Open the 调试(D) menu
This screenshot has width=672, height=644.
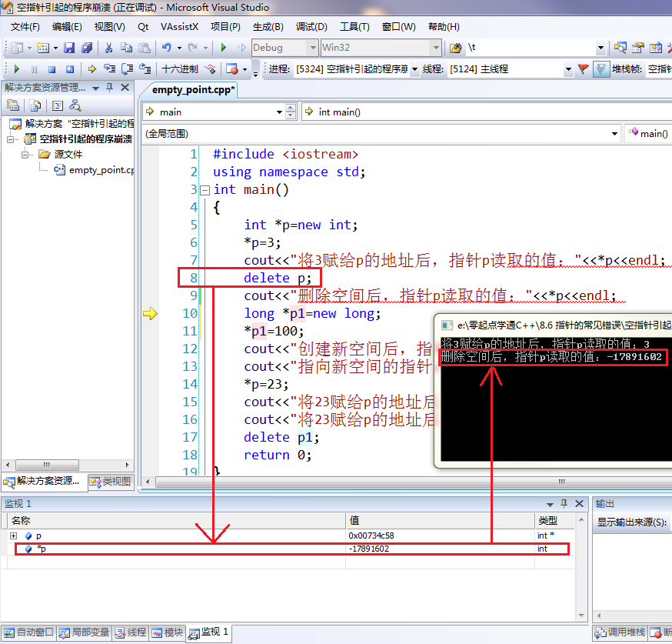[x=311, y=27]
